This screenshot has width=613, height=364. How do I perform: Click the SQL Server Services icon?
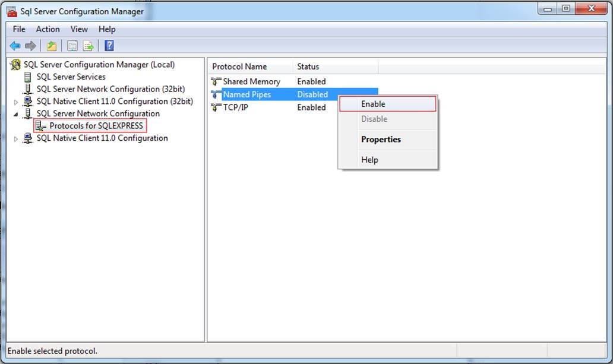(x=28, y=77)
